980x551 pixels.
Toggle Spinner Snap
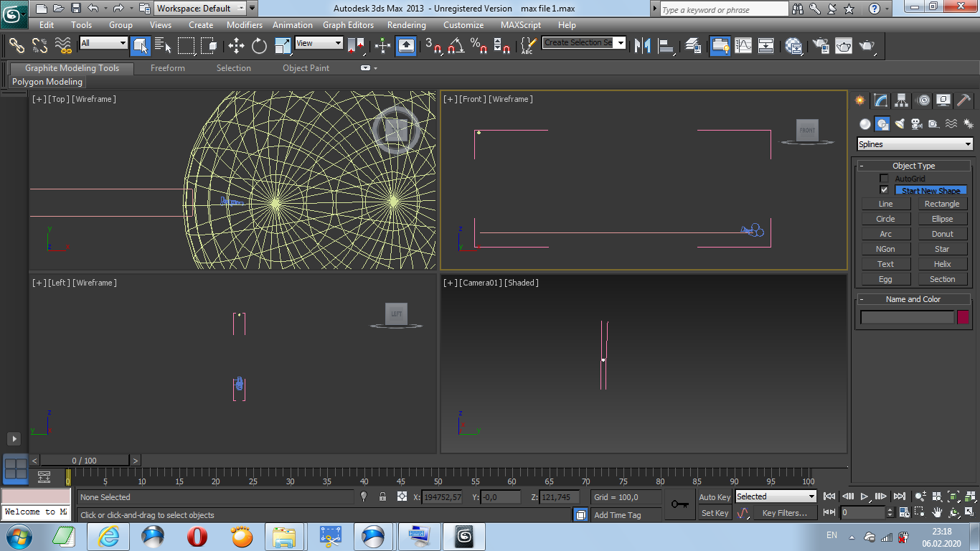pos(502,46)
